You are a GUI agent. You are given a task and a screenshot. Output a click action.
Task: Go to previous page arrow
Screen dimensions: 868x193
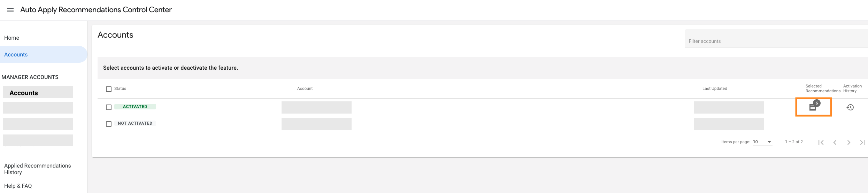click(835, 142)
